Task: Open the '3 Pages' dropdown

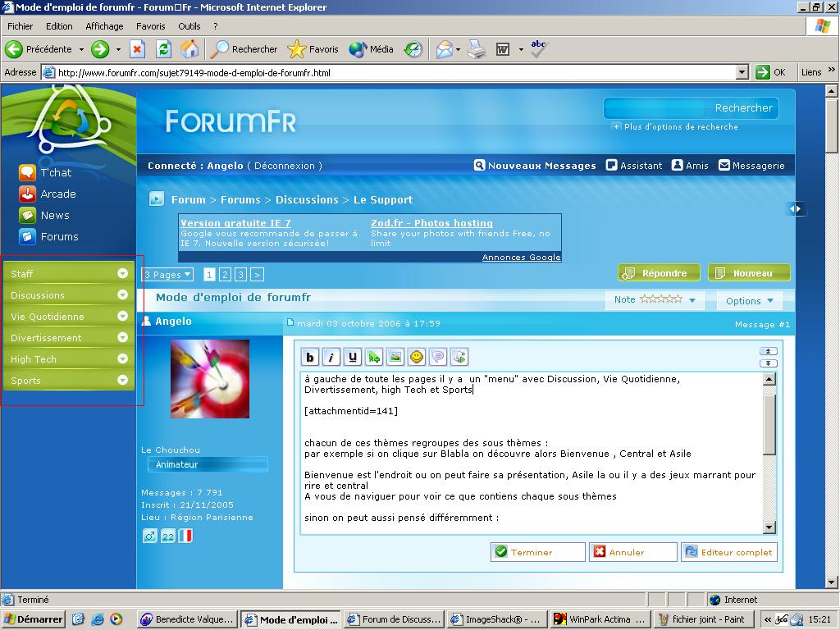Action: pyautogui.click(x=168, y=275)
